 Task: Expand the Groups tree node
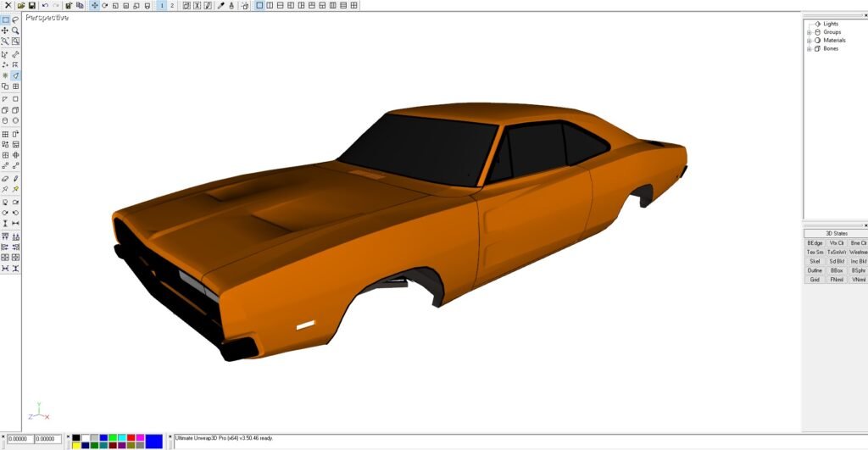coord(809,32)
